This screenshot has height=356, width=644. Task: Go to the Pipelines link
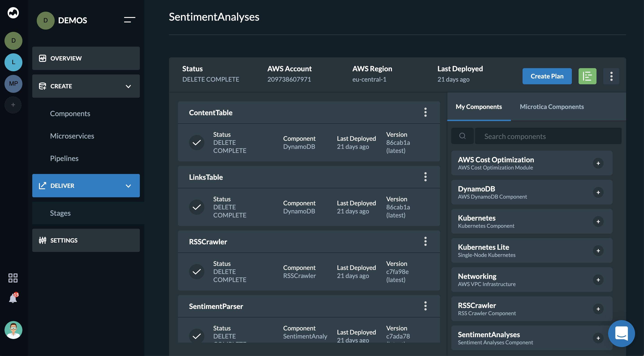64,158
